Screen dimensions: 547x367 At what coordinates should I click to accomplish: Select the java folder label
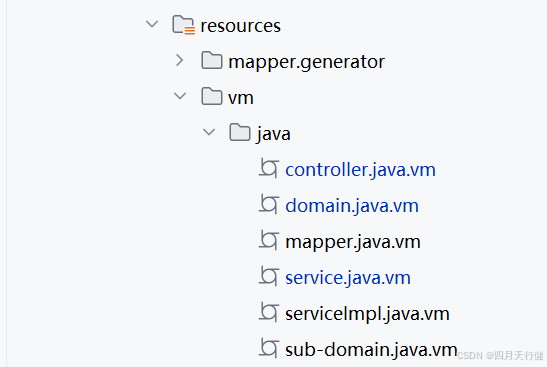273,134
